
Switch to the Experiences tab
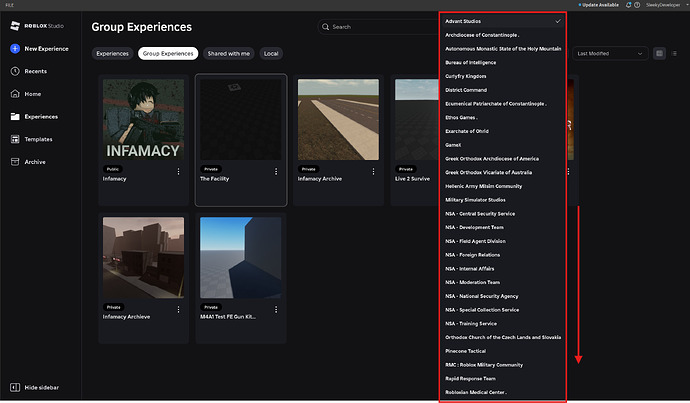(x=112, y=54)
